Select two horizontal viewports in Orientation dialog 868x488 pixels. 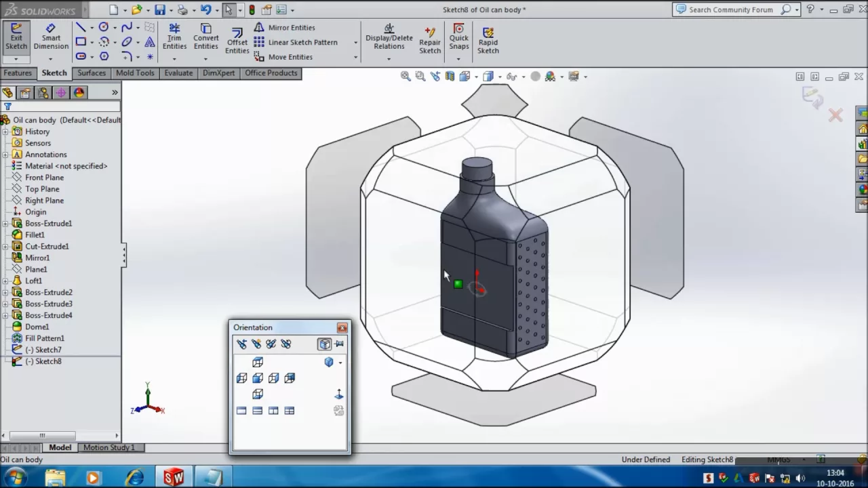click(257, 411)
